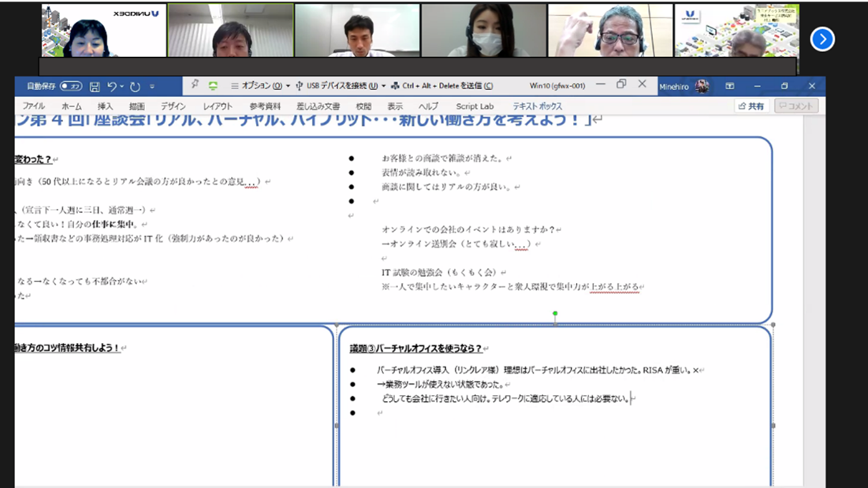Image resolution: width=868 pixels, height=488 pixels.
Task: Click the ribbon display options icon near 共有
Action: (x=729, y=86)
